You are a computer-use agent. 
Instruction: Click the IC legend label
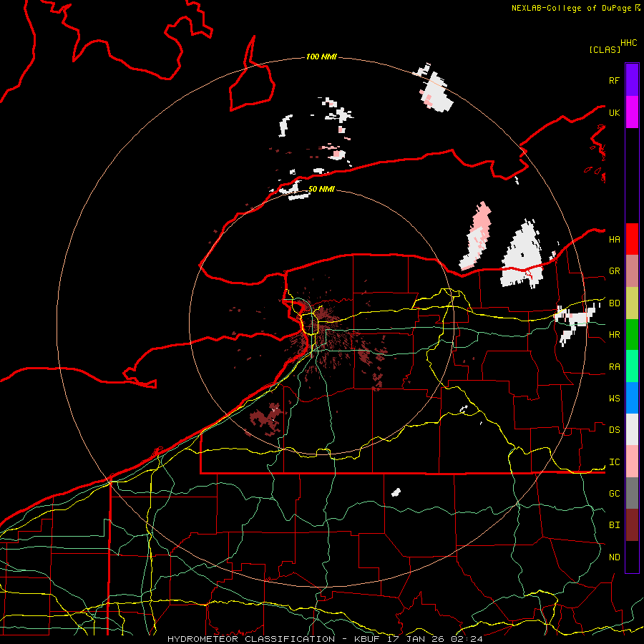click(x=614, y=462)
